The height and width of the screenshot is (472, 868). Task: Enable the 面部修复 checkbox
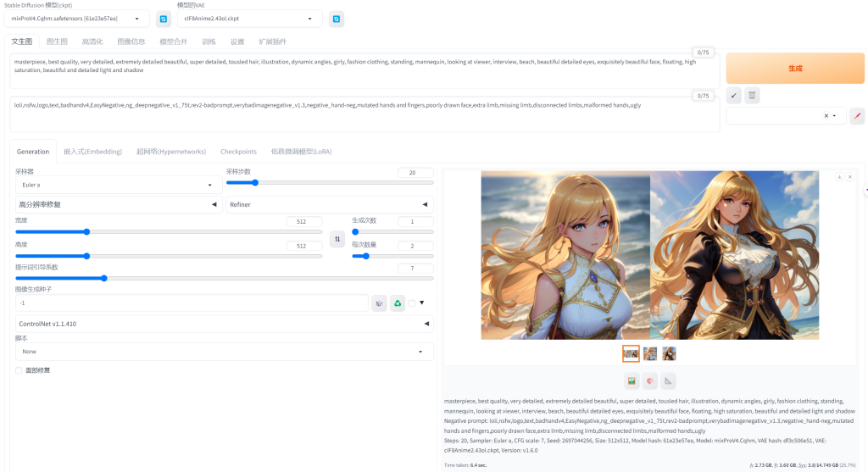coord(19,370)
